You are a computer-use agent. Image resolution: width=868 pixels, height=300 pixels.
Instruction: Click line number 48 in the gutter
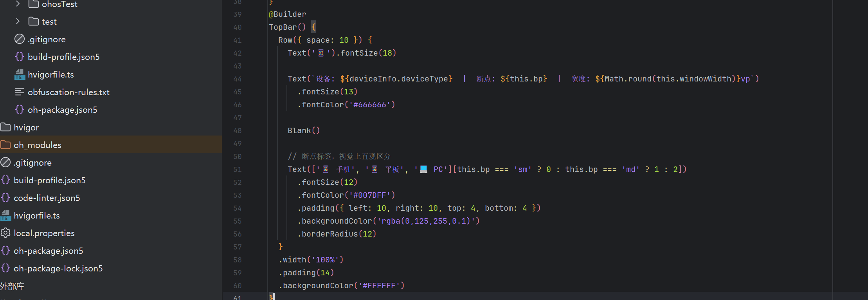click(x=238, y=131)
